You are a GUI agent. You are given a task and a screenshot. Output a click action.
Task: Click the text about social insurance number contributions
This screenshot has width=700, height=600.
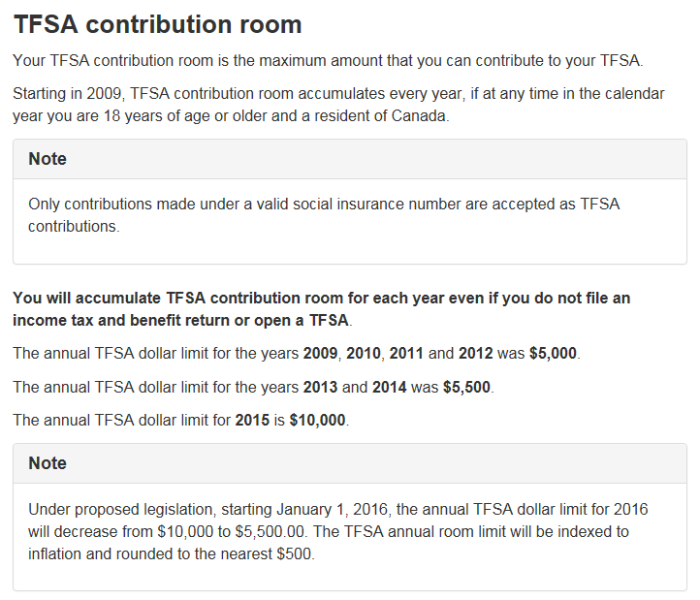click(324, 215)
